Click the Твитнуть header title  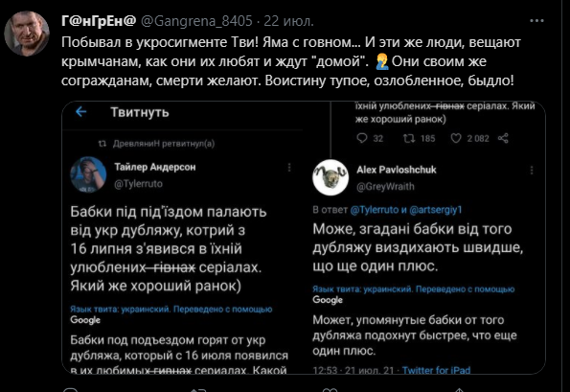[x=140, y=112]
